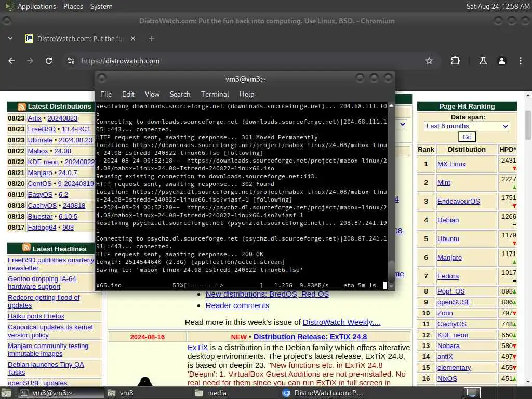The height and width of the screenshot is (399, 532).
Task: Open a new browser tab
Action: [x=152, y=38]
